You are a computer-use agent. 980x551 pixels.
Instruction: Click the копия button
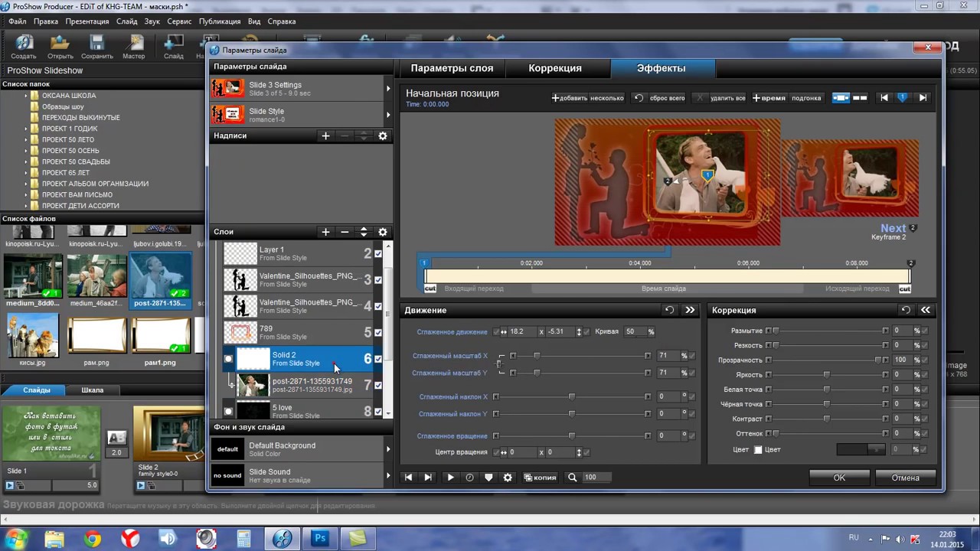point(540,477)
